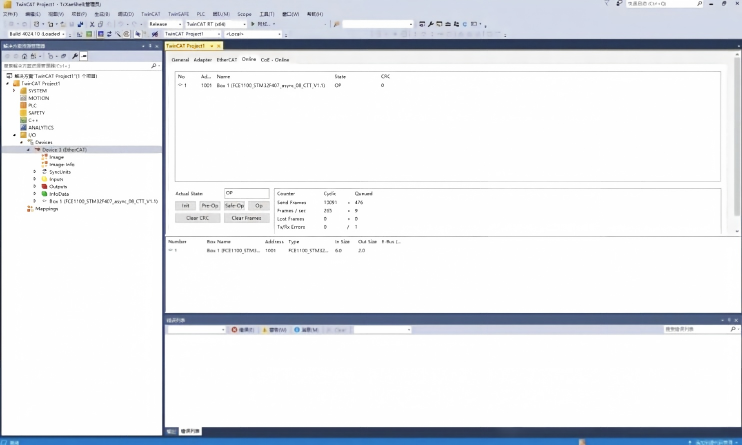Viewport: 742px width, 445px height.
Task: Click the Cut scissors toolbar icon
Action: 92,24
